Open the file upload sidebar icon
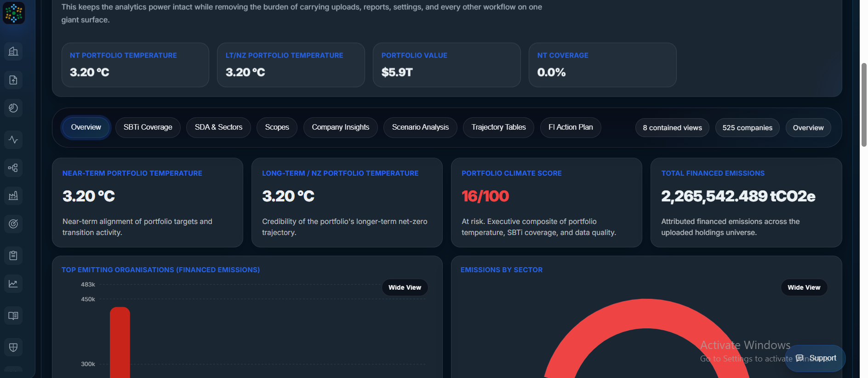 point(13,80)
